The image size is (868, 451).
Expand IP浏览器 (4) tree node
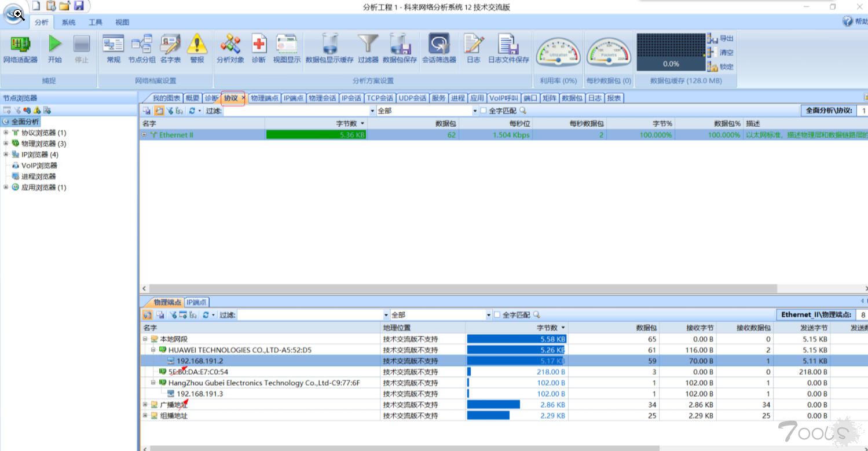click(x=6, y=155)
